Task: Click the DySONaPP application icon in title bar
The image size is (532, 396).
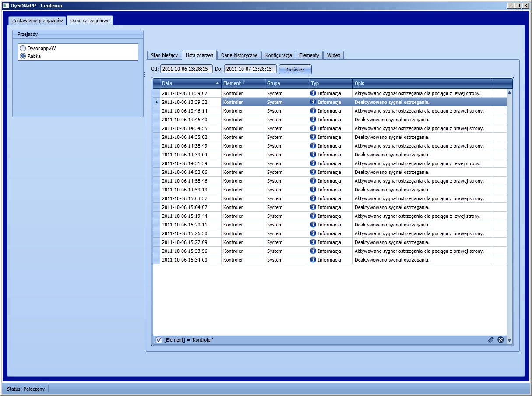Action: click(x=6, y=6)
